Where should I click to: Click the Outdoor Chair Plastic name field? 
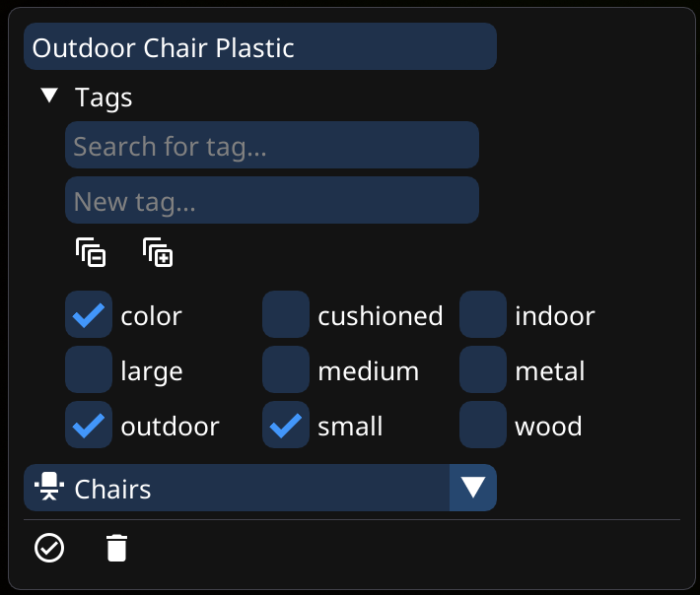(259, 47)
